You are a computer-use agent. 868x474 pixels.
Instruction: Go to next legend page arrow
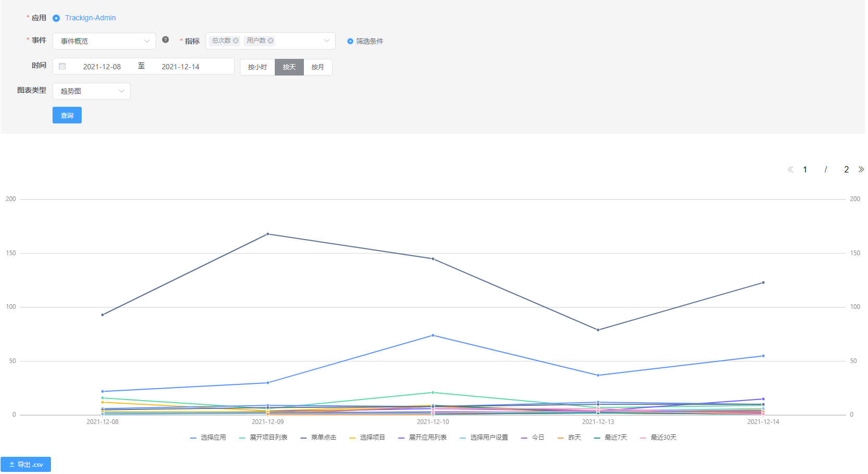point(861,169)
